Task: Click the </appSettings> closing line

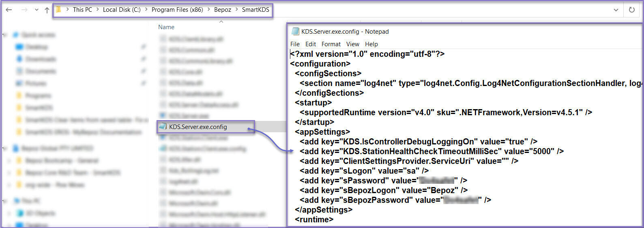Action: click(324, 210)
